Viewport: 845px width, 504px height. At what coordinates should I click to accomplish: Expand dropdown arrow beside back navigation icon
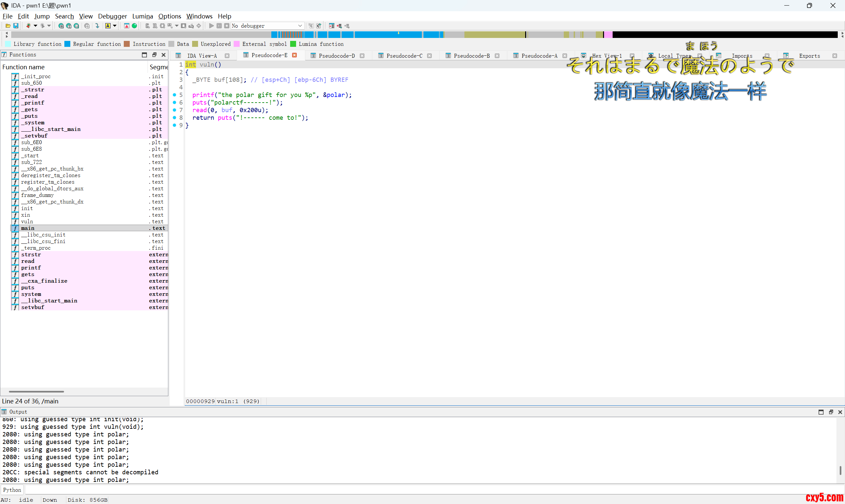(35, 26)
